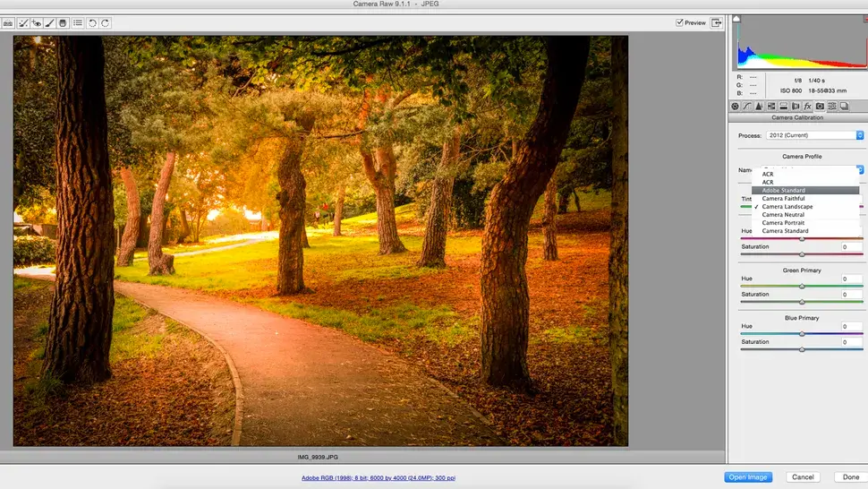This screenshot has height=489, width=868.
Task: Select the Straighten tool in the toolbar
Action: pyautogui.click(x=8, y=23)
